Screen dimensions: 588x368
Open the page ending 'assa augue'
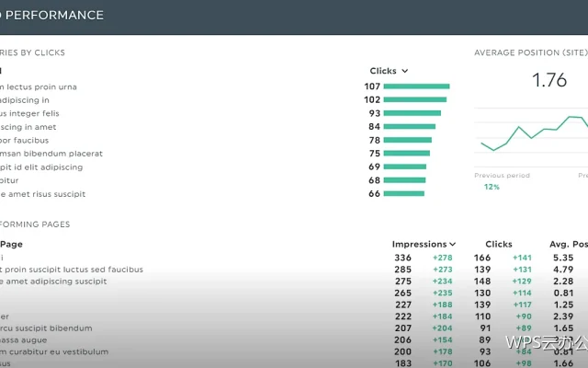click(x=23, y=340)
